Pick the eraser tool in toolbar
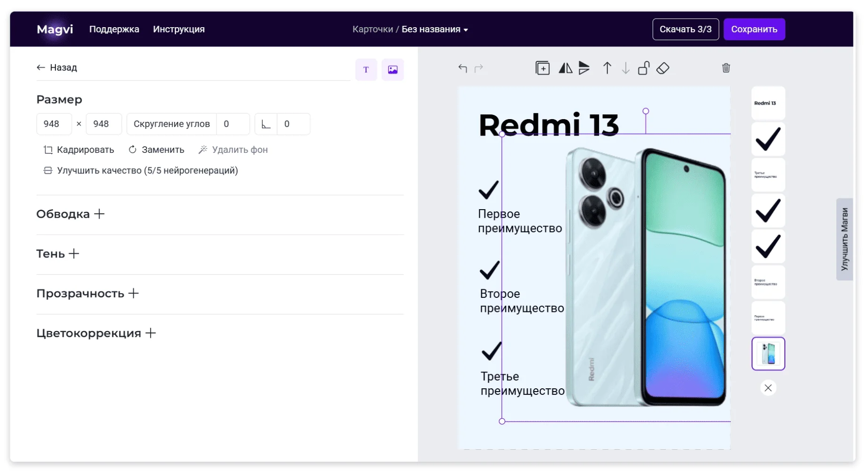Image resolution: width=868 pixels, height=476 pixels. tap(663, 68)
